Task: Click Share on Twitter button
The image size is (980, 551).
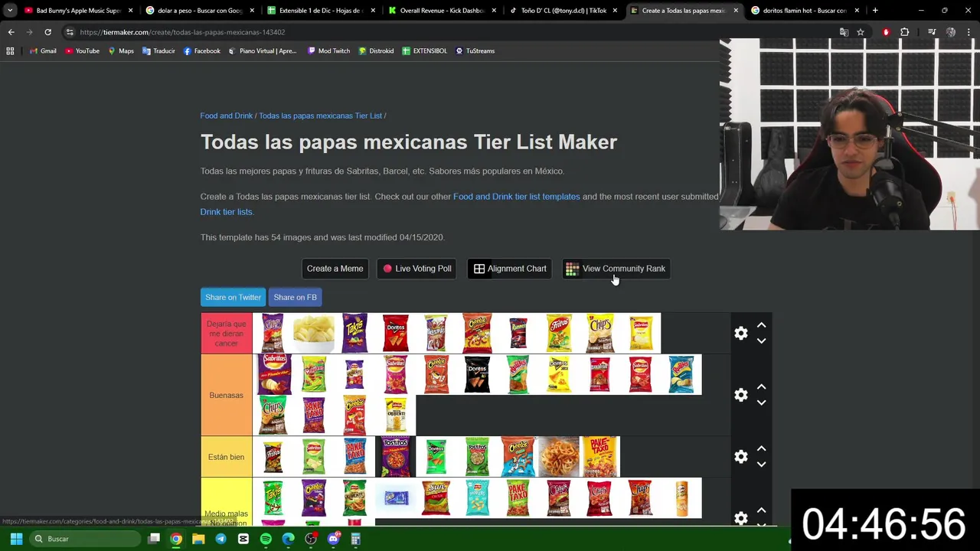Action: (233, 297)
